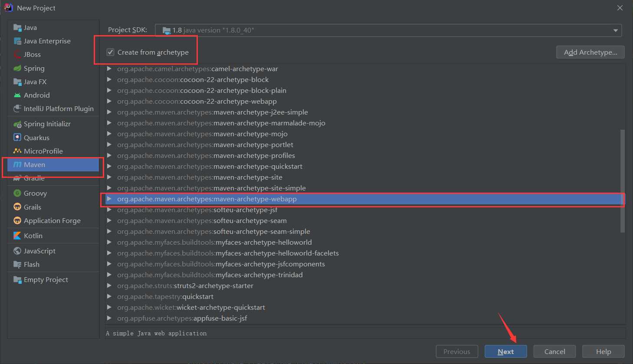Click the Android robot icon
This screenshot has width=633, height=364.
pos(17,95)
